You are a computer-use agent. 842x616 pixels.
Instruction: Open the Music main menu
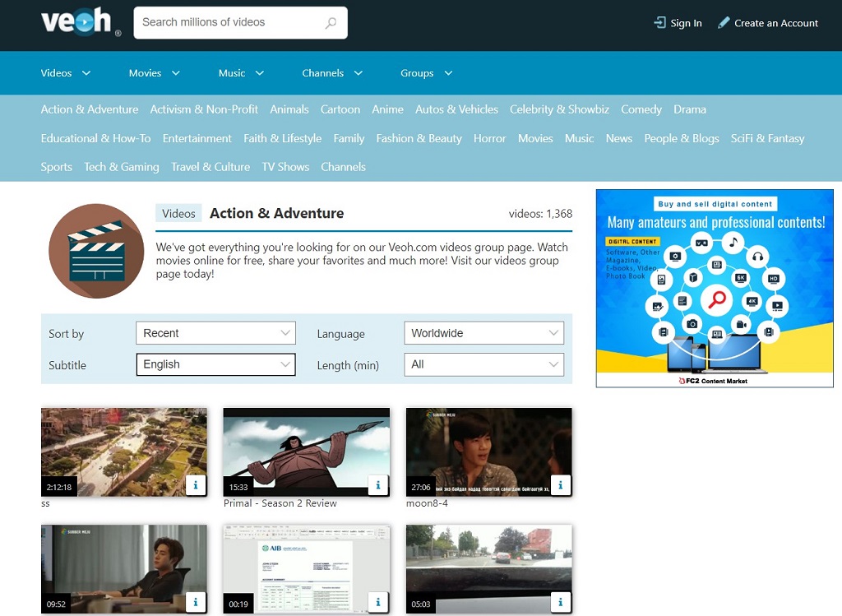(x=232, y=73)
